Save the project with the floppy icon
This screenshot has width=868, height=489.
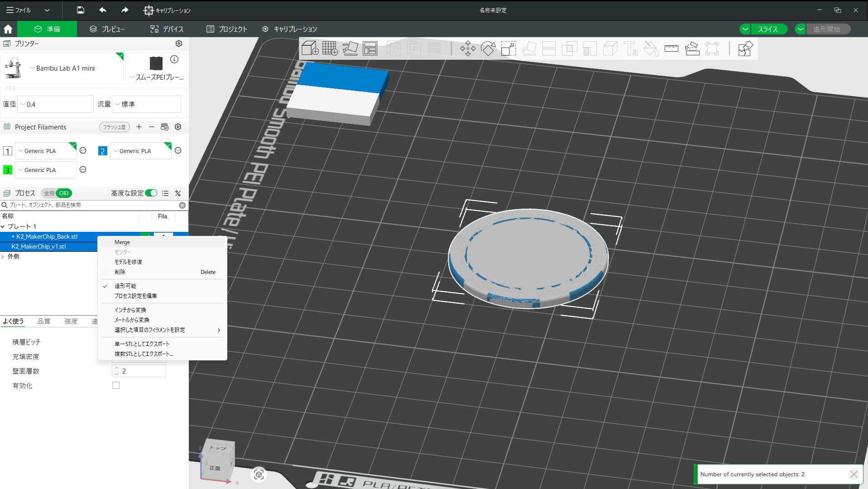(x=81, y=10)
